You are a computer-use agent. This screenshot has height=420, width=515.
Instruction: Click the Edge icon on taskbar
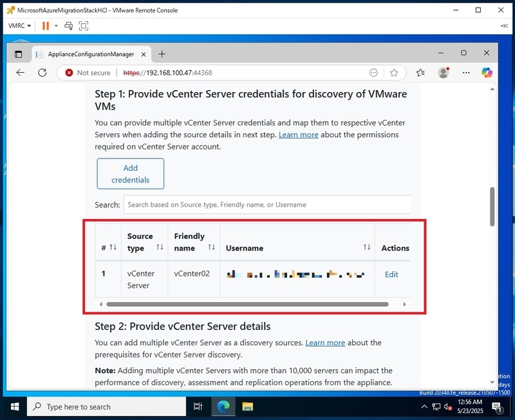click(223, 407)
